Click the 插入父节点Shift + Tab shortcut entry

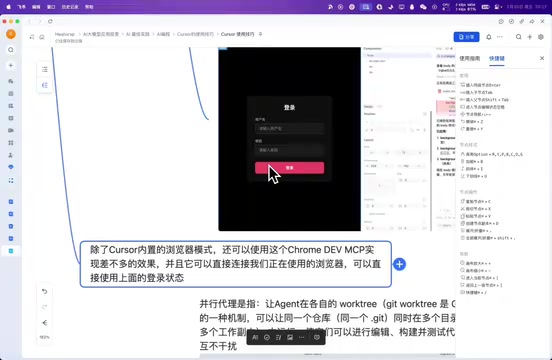point(484,100)
